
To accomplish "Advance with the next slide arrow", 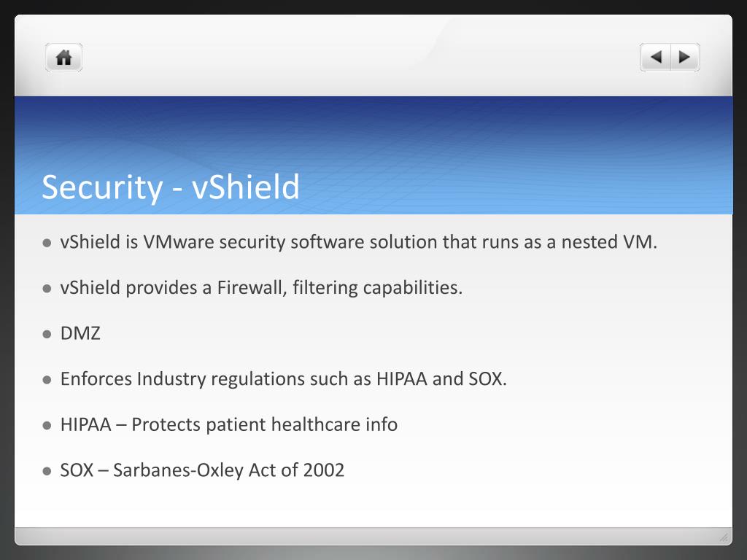I will (x=685, y=58).
